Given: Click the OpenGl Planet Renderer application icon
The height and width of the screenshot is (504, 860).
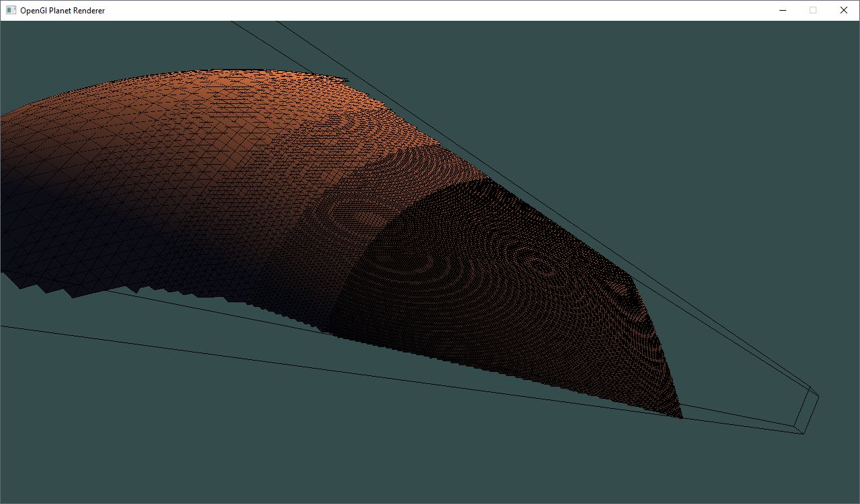Looking at the screenshot, I should (x=11, y=10).
